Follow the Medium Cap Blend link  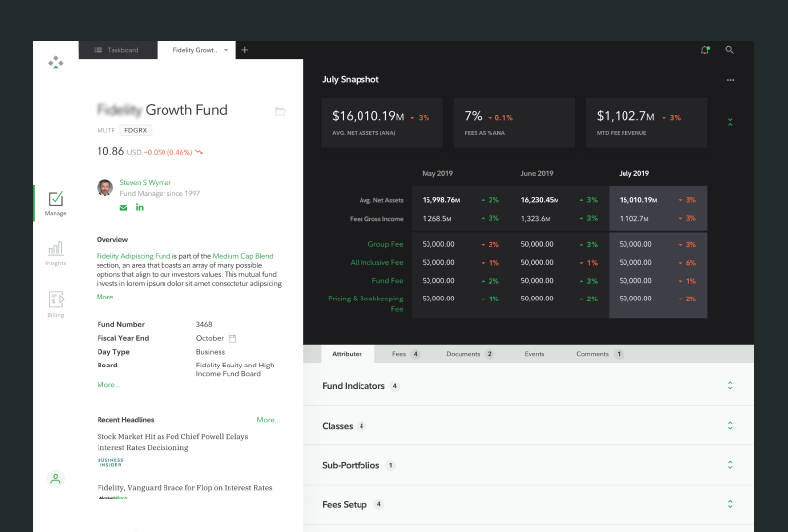click(242, 256)
